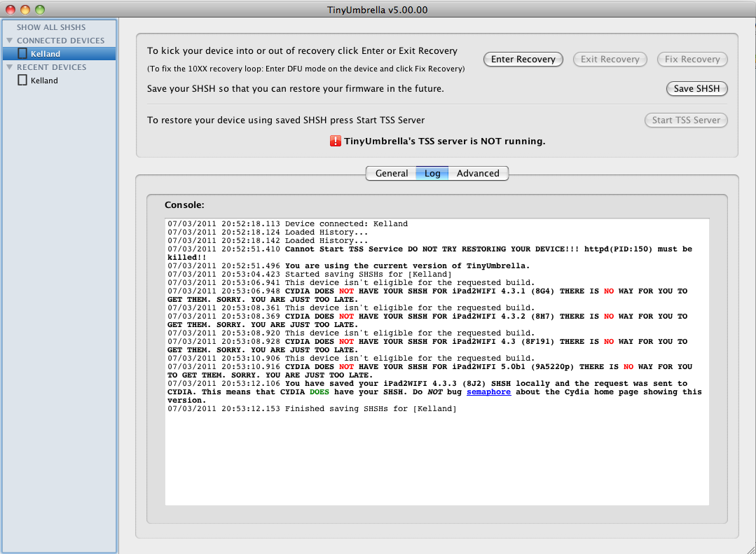This screenshot has height=554, width=756.
Task: Click the iPad2WIFI 4.3.3 (8J2) saved entry
Action: tap(434, 392)
